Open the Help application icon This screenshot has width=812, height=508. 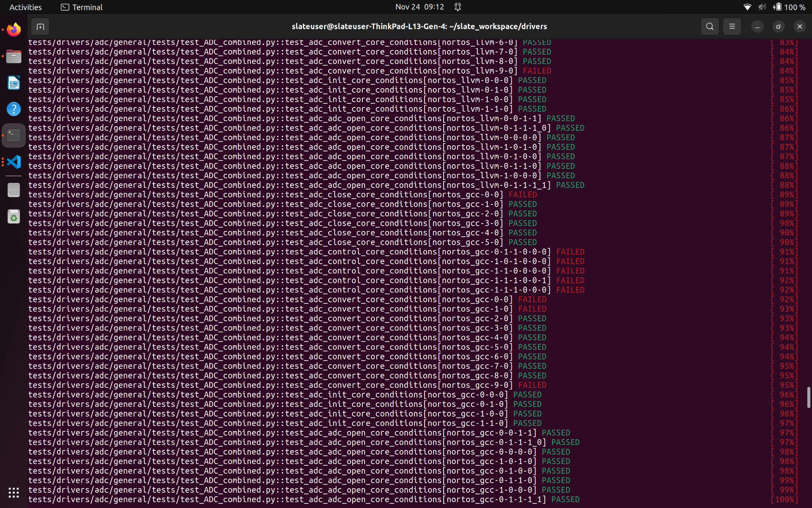tap(14, 109)
